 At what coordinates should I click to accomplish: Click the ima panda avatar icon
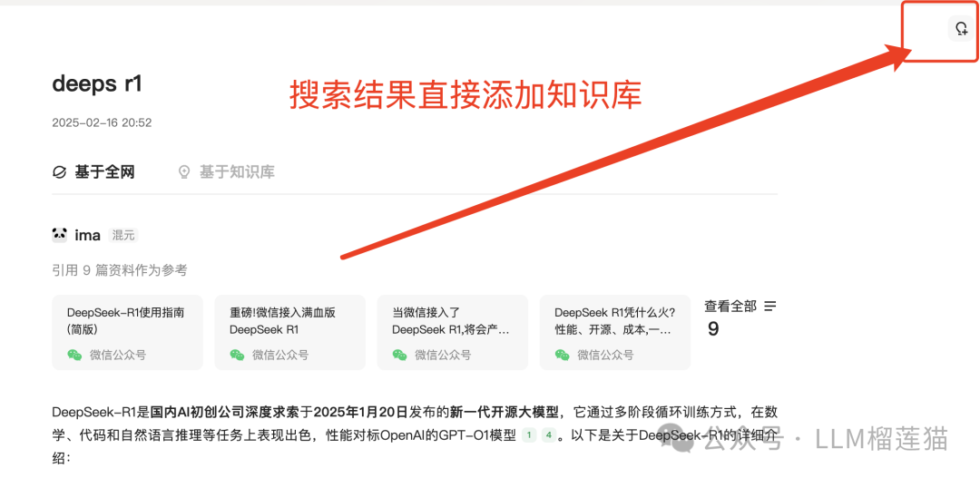tap(59, 235)
